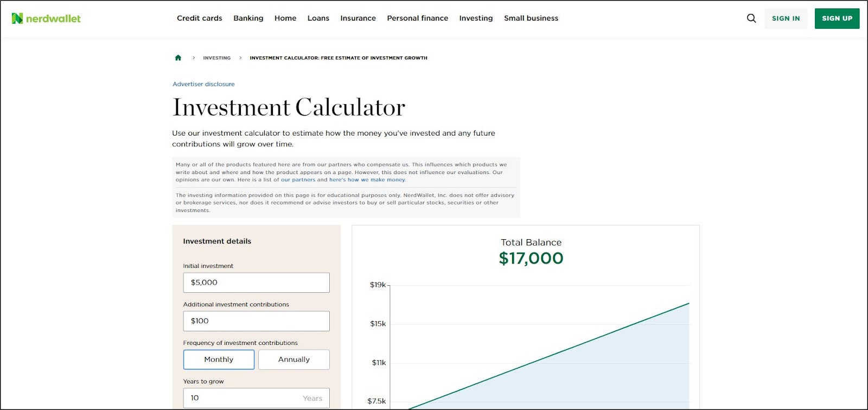The height and width of the screenshot is (410, 868).
Task: Click the current page breadcrumb title
Action: [x=339, y=58]
